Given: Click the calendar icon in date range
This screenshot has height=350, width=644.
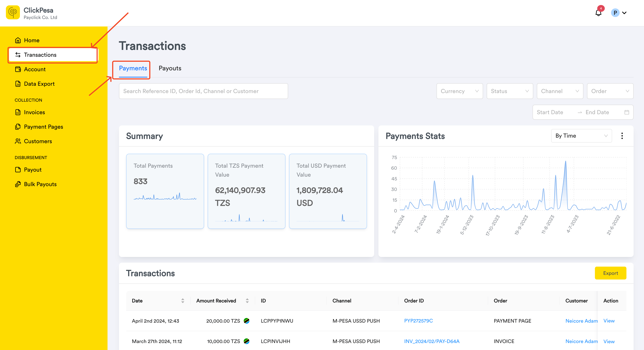Looking at the screenshot, I should coord(626,112).
